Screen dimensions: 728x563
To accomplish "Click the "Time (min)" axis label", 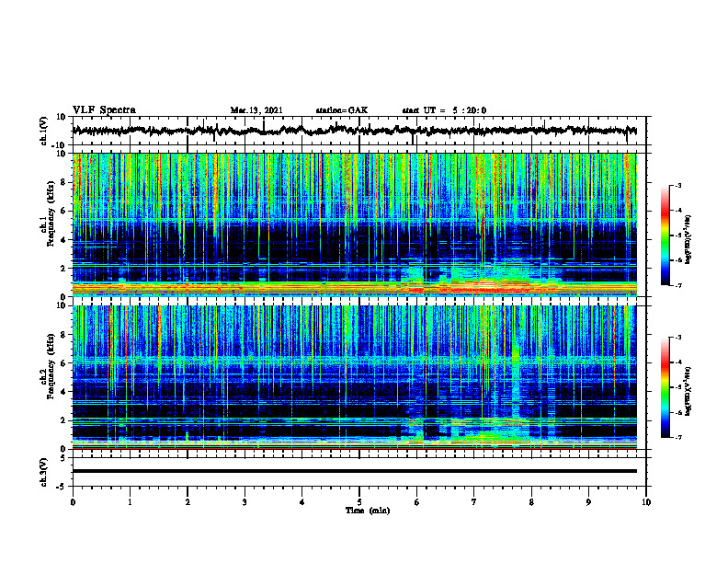I will coord(368,511).
